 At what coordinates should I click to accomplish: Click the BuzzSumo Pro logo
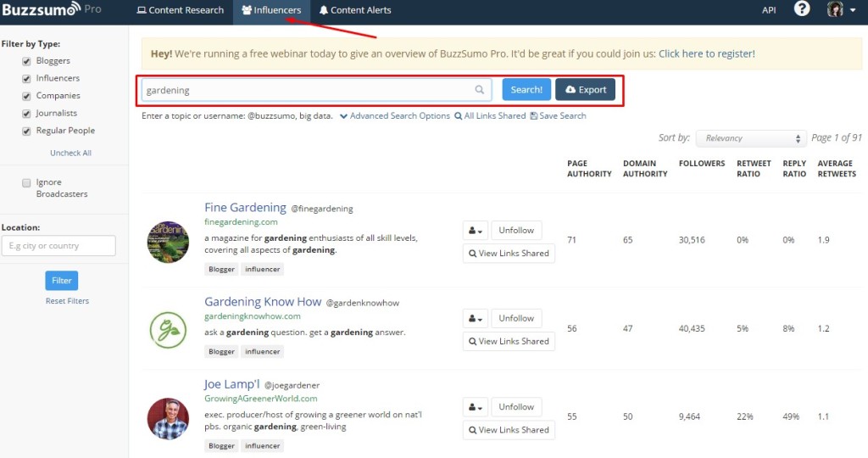(52, 9)
